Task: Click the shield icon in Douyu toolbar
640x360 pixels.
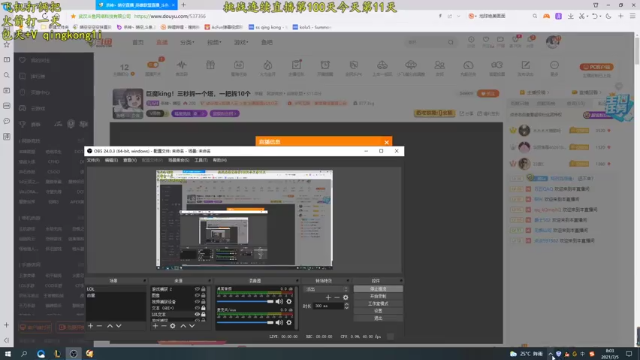Action: pos(353,65)
